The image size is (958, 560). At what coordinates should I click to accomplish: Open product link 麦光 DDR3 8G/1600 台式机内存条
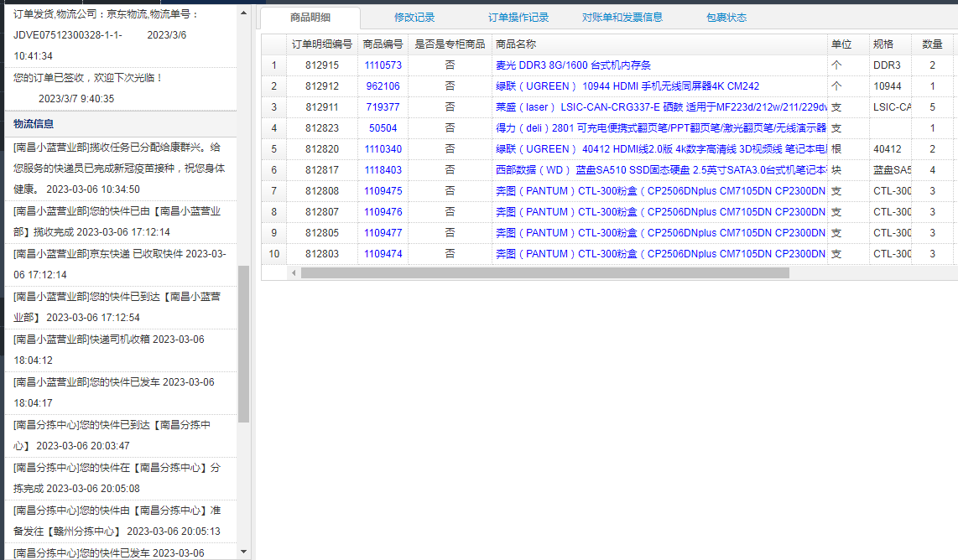coord(573,65)
